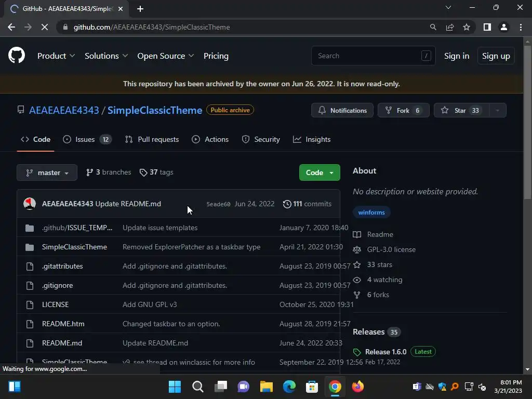Open the Chrome three-dot menu
The image size is (532, 399).
[x=521, y=27]
